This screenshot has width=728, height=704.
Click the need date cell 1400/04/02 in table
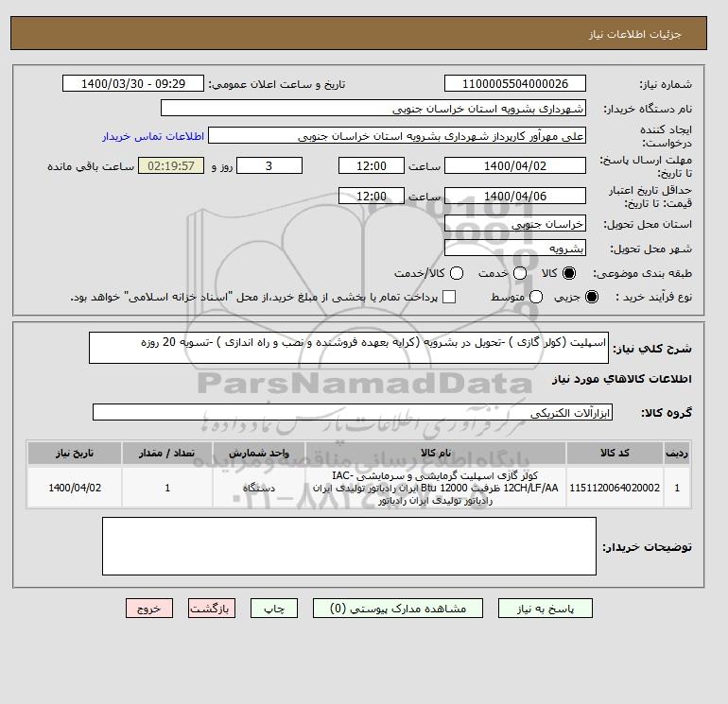(75, 488)
